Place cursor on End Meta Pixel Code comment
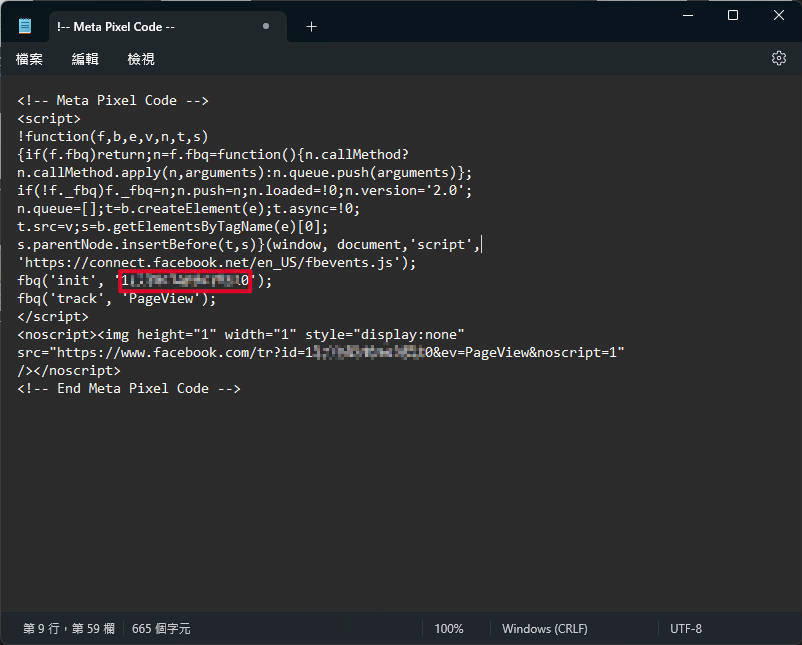 pyautogui.click(x=128, y=389)
